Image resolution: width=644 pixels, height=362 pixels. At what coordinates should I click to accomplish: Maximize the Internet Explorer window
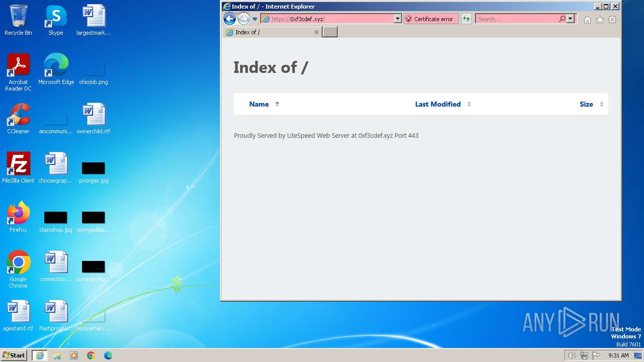[x=606, y=7]
